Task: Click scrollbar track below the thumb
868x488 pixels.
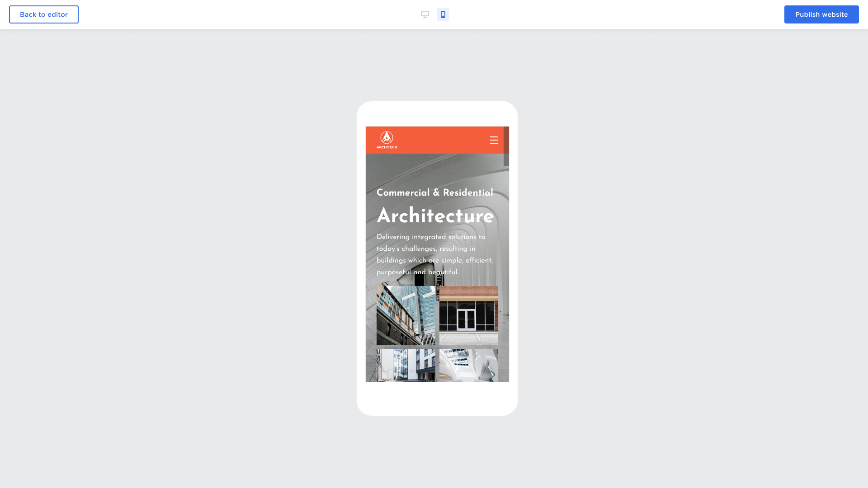Action: point(506,271)
